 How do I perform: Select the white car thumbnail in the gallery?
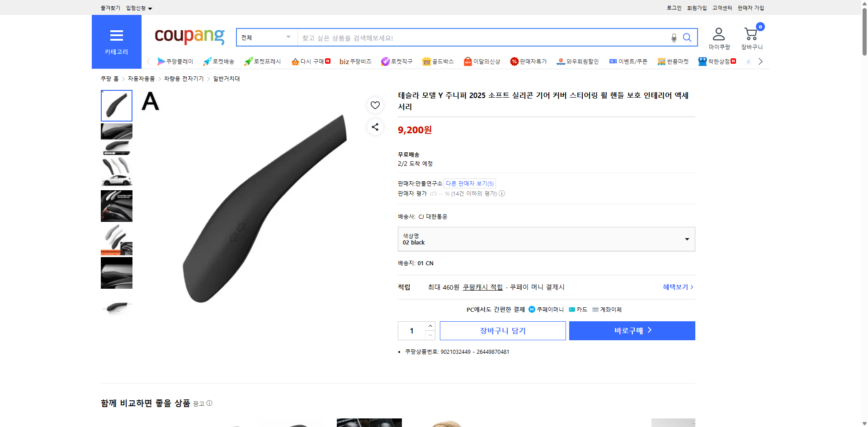(116, 172)
